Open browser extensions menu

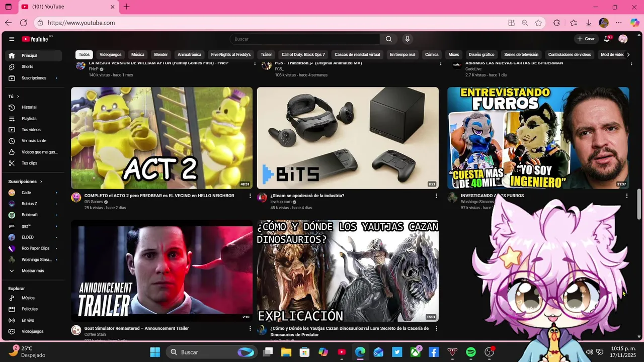tap(556, 23)
